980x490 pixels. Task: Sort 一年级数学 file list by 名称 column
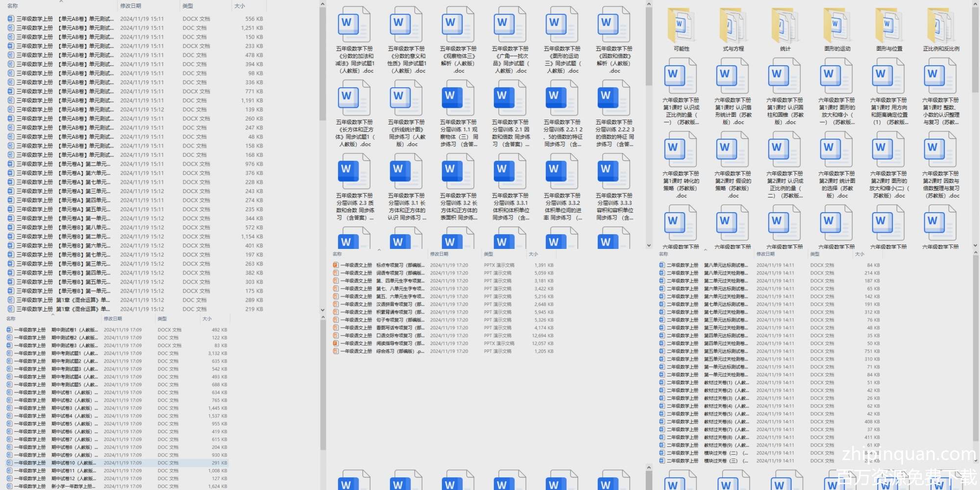point(11,318)
